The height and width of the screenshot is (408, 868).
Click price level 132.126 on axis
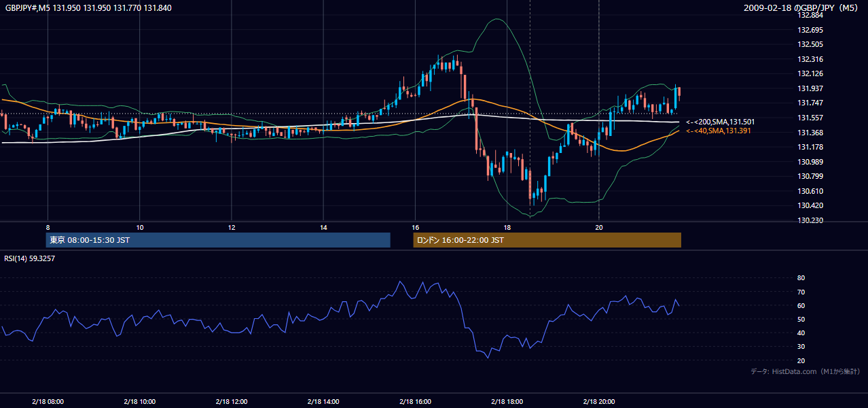810,73
